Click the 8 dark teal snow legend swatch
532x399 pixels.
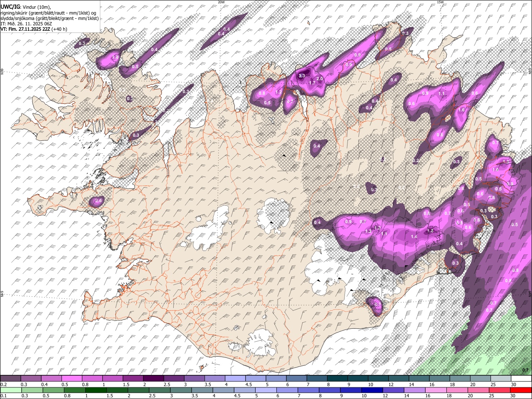[x=337, y=378]
